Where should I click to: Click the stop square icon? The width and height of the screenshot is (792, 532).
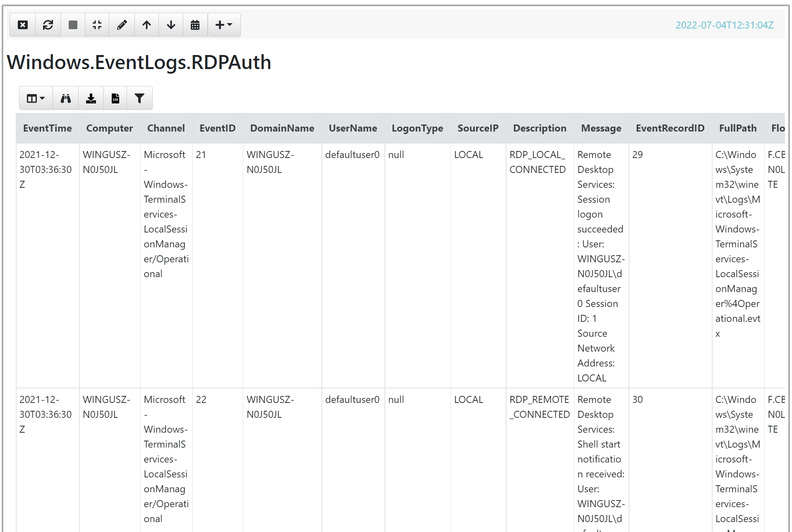(73, 25)
